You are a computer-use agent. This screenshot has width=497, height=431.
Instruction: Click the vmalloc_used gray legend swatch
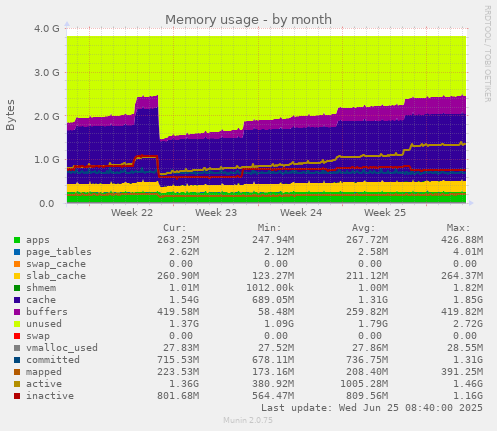point(17,348)
